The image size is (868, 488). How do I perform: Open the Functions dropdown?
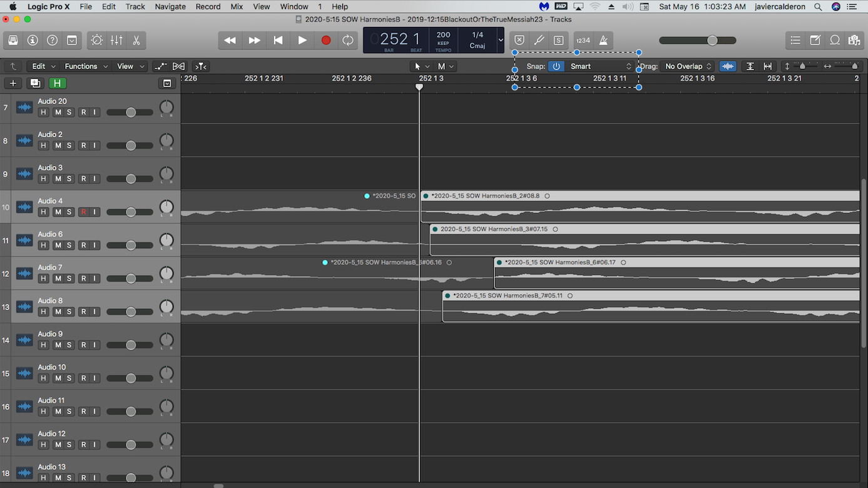86,66
